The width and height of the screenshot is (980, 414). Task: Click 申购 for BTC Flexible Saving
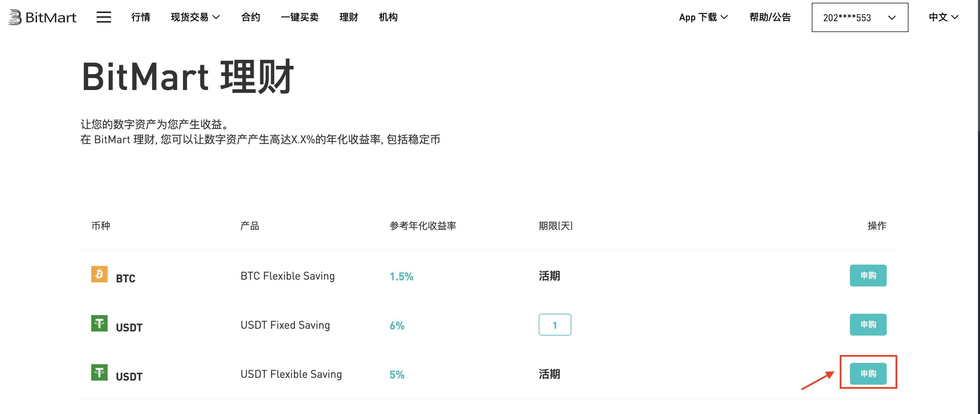point(868,275)
